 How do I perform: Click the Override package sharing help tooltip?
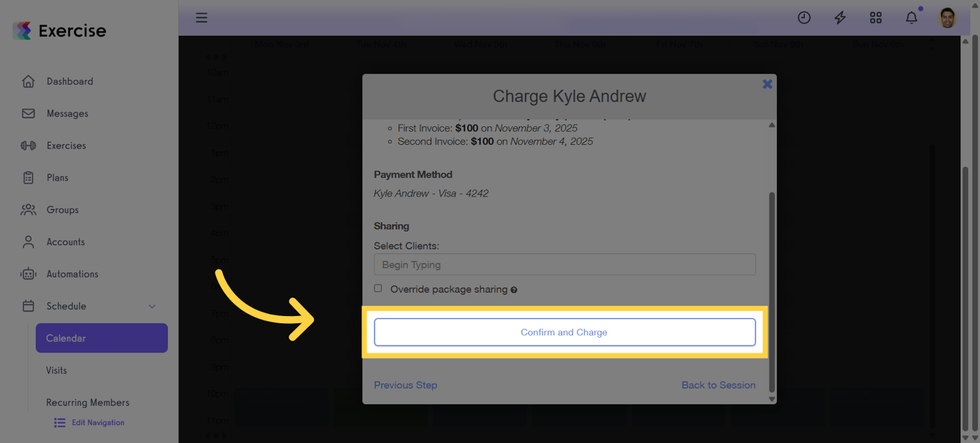point(514,289)
